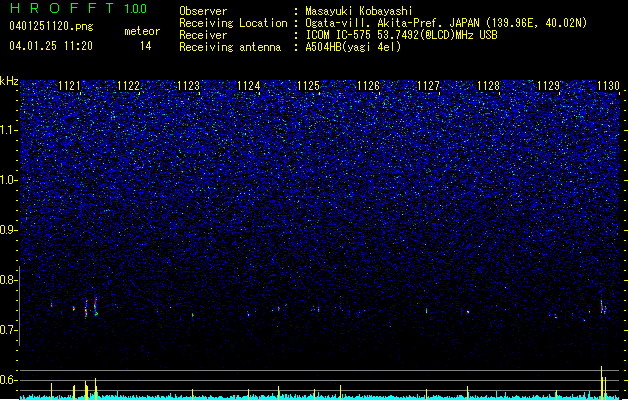Screen dimensions: 629x400
Task: Click the HROFFT 1.0.0 title text
Action: tap(79, 8)
